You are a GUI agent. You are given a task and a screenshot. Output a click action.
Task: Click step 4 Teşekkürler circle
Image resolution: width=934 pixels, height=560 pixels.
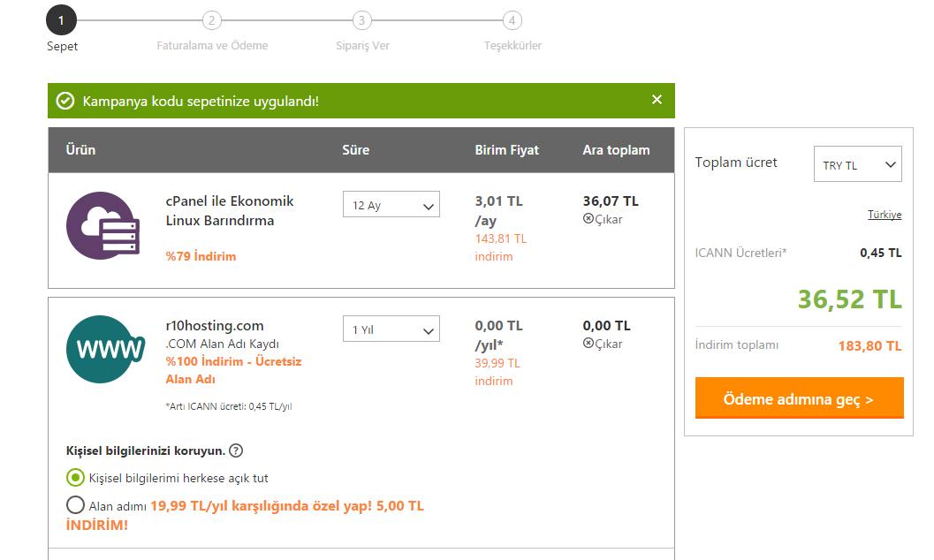click(x=512, y=20)
